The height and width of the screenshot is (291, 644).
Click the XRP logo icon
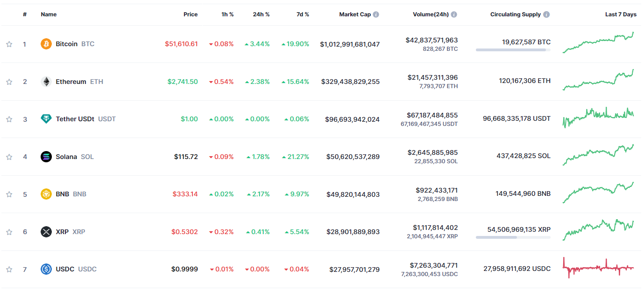click(x=46, y=232)
